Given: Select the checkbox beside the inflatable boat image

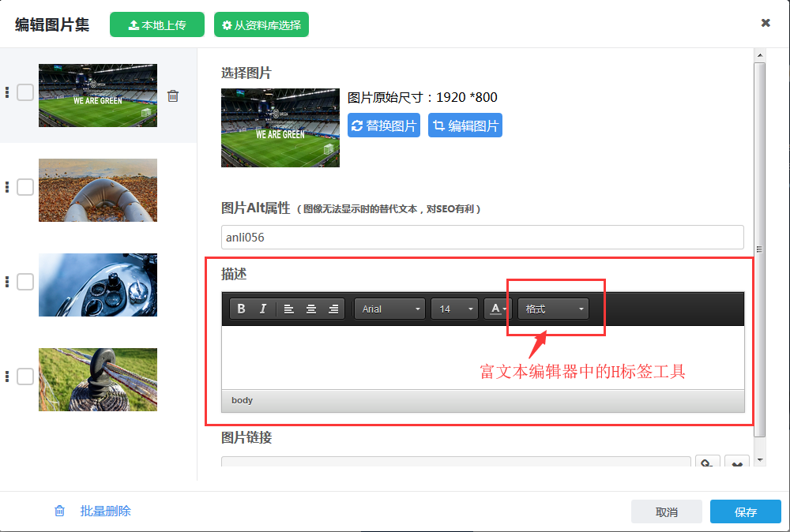Looking at the screenshot, I should coord(25,187).
